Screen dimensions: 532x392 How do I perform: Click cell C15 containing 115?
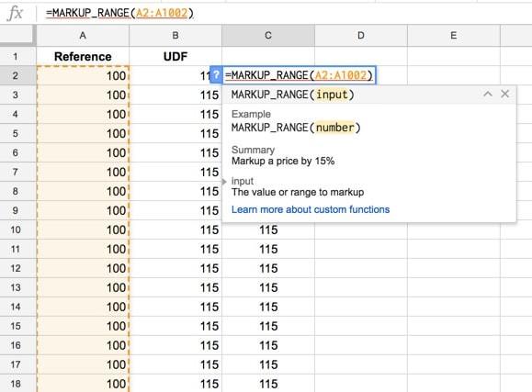268,326
